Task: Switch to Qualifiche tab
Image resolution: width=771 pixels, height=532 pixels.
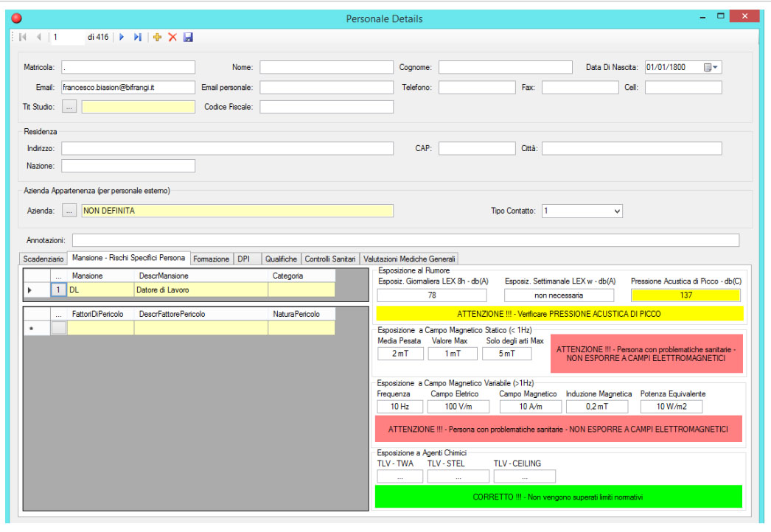Action: tap(281, 259)
